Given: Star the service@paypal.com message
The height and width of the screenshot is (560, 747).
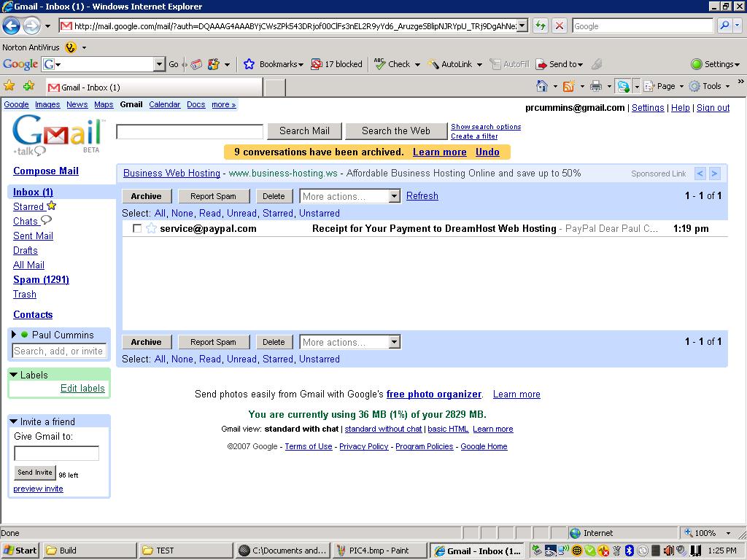Looking at the screenshot, I should point(151,228).
